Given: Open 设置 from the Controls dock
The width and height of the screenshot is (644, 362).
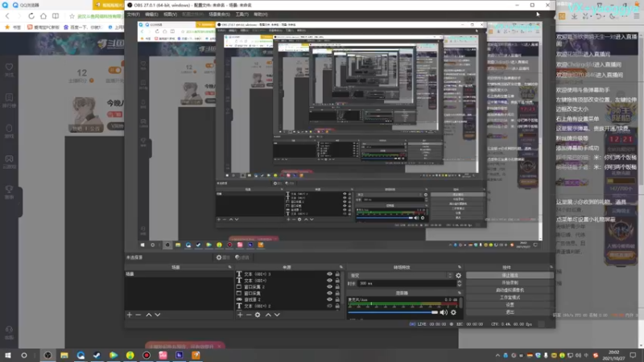Looking at the screenshot, I should [x=510, y=305].
